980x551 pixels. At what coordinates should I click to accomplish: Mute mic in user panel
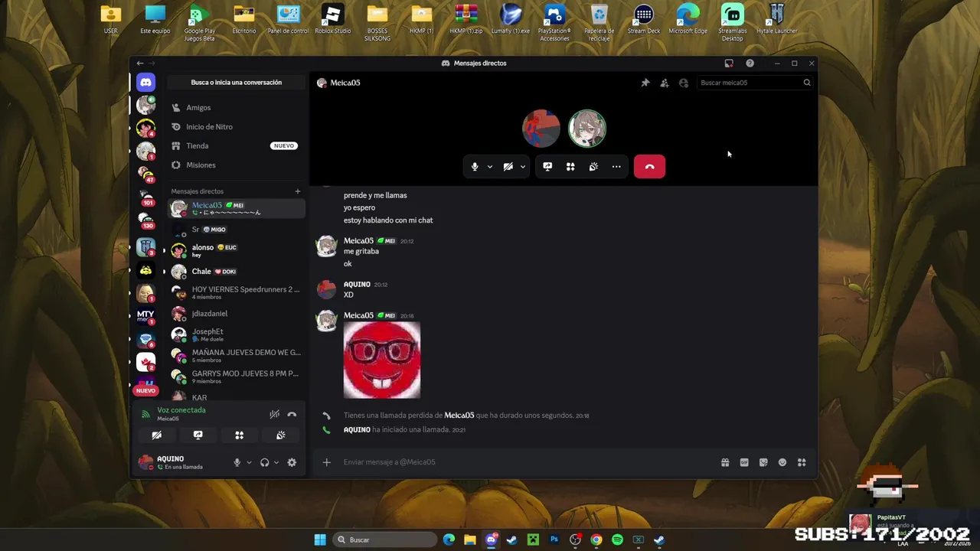[x=237, y=462]
